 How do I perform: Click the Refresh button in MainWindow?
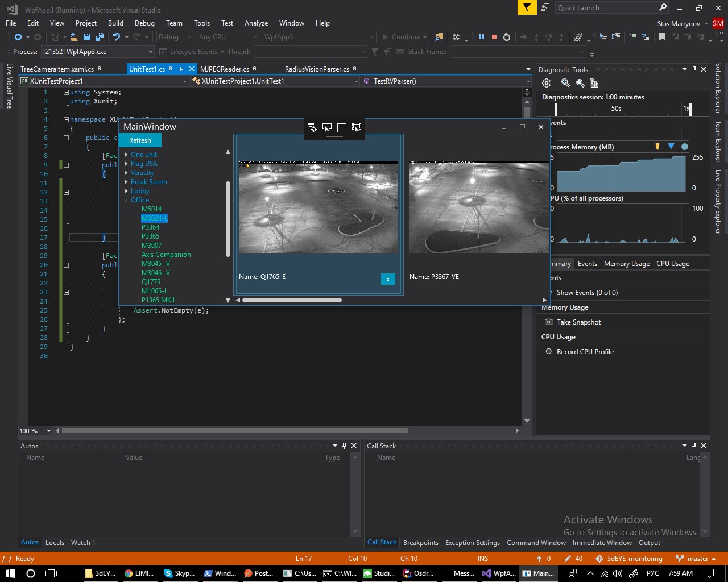[x=140, y=140]
